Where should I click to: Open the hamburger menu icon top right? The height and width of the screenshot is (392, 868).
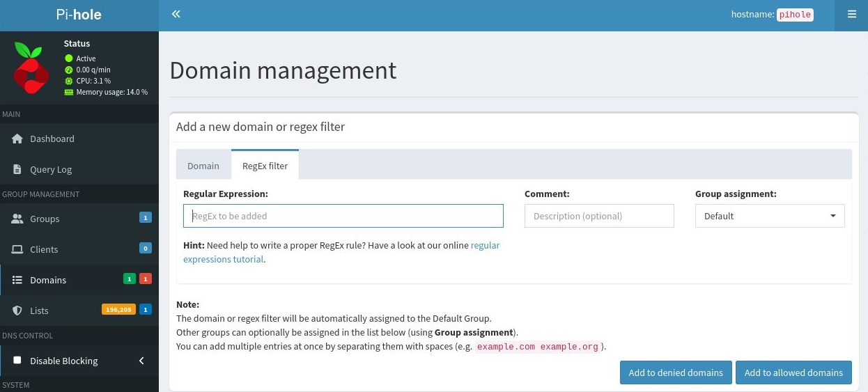click(851, 14)
